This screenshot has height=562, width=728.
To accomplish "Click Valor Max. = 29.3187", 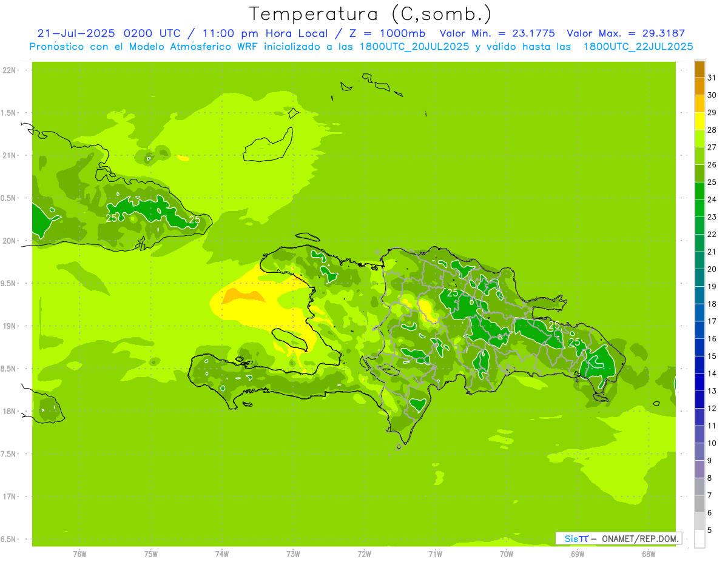I will tap(626, 33).
